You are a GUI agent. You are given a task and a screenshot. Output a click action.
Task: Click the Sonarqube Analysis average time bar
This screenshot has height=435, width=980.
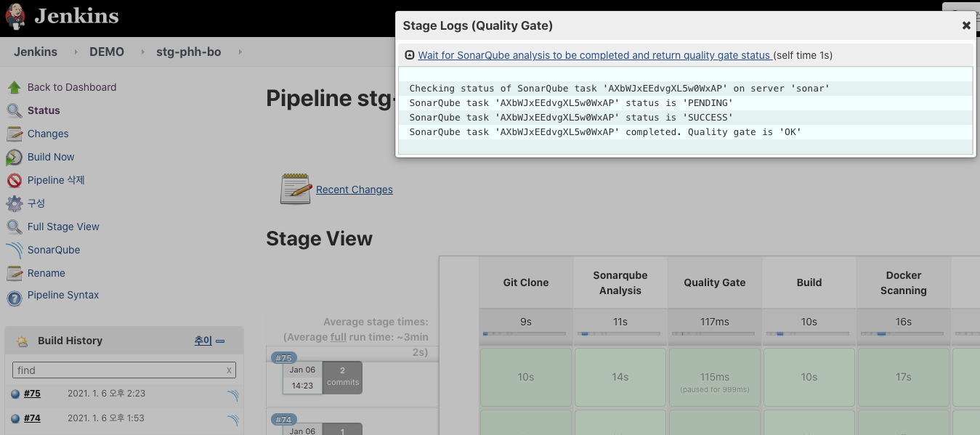[x=619, y=334]
